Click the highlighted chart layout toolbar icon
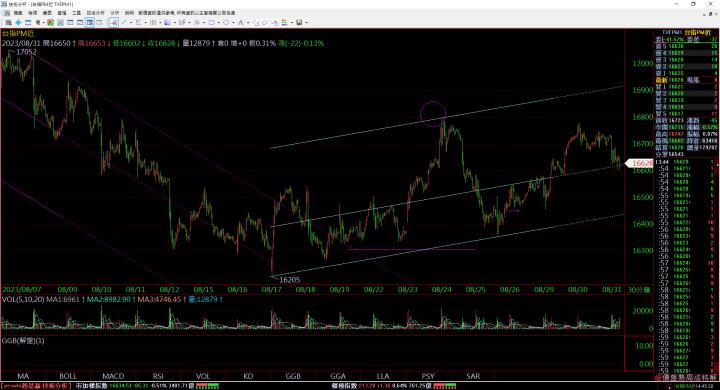 click(x=90, y=23)
